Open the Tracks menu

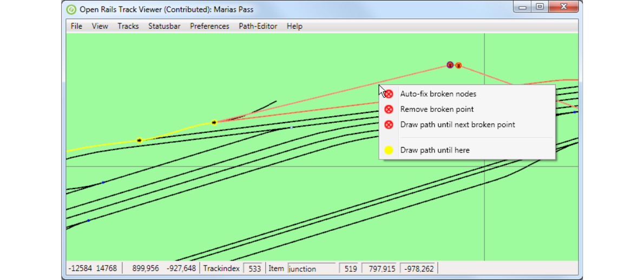click(x=128, y=26)
